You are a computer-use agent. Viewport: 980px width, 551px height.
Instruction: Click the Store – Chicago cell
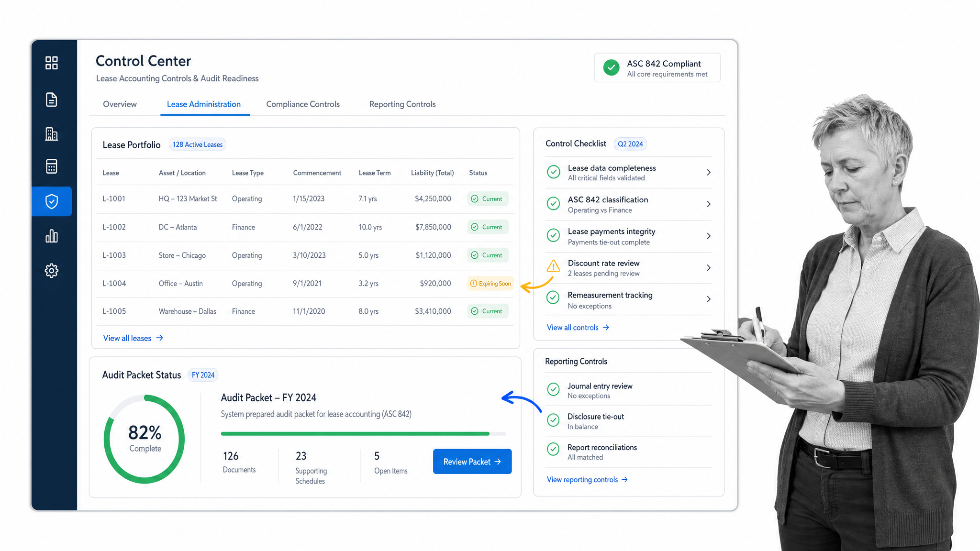[182, 255]
